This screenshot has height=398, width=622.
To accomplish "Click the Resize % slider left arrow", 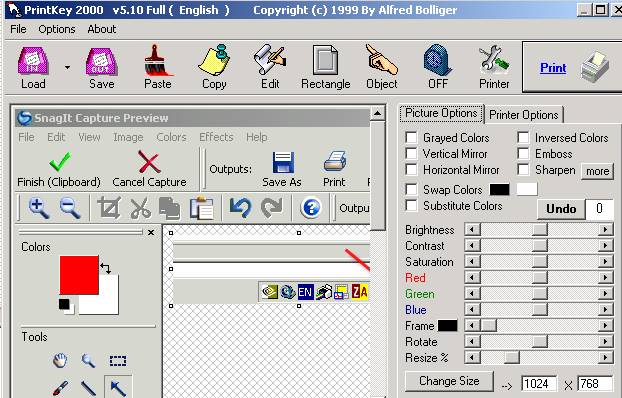I will [x=472, y=358].
